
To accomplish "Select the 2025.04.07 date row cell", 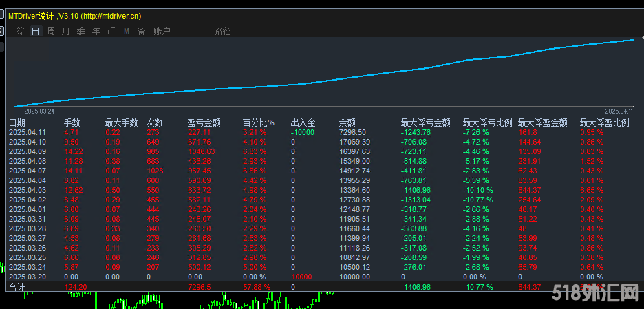I will tap(27, 171).
